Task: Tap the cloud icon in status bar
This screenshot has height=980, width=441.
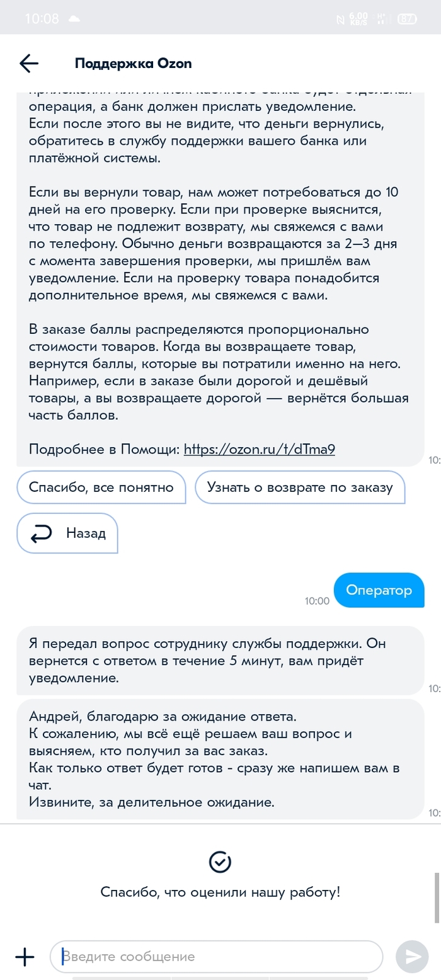Action: [74, 19]
